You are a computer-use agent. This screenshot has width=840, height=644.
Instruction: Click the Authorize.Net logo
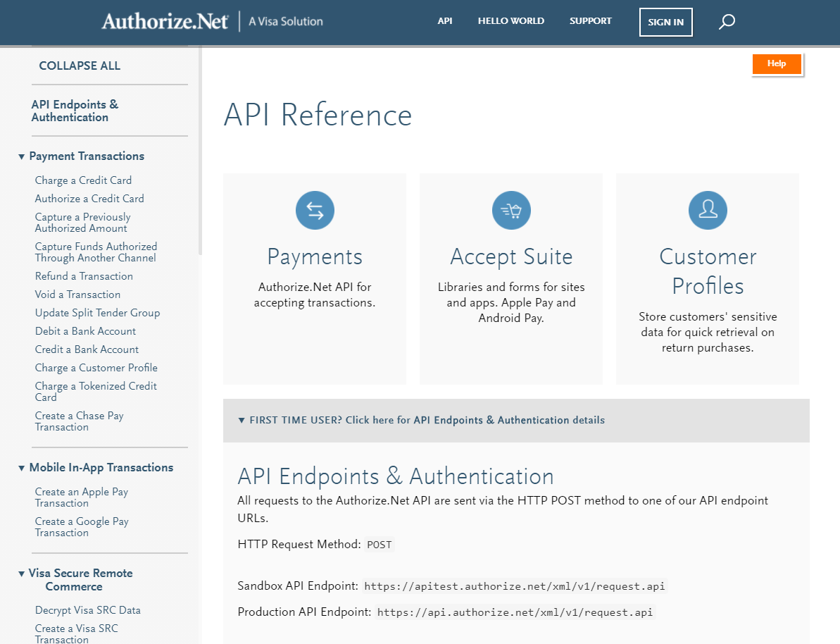[x=165, y=22]
